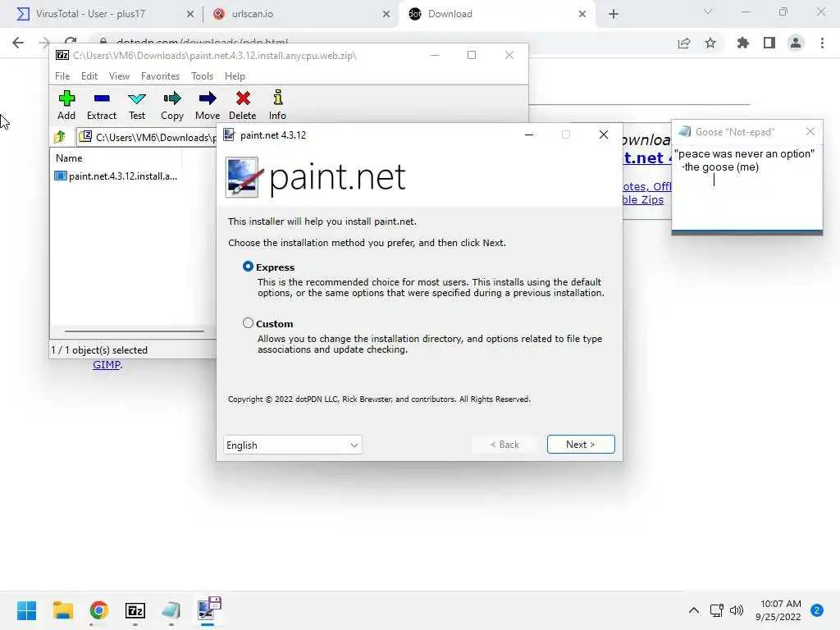Click the clock showing 10:07 AM
Viewport: 840px width, 630px height.
781,604
